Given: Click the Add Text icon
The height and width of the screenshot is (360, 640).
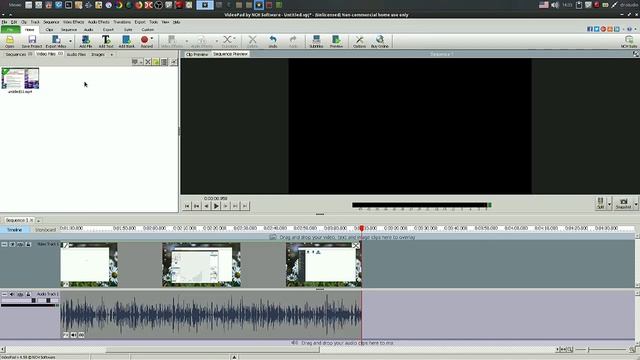Looking at the screenshot, I should 106,41.
